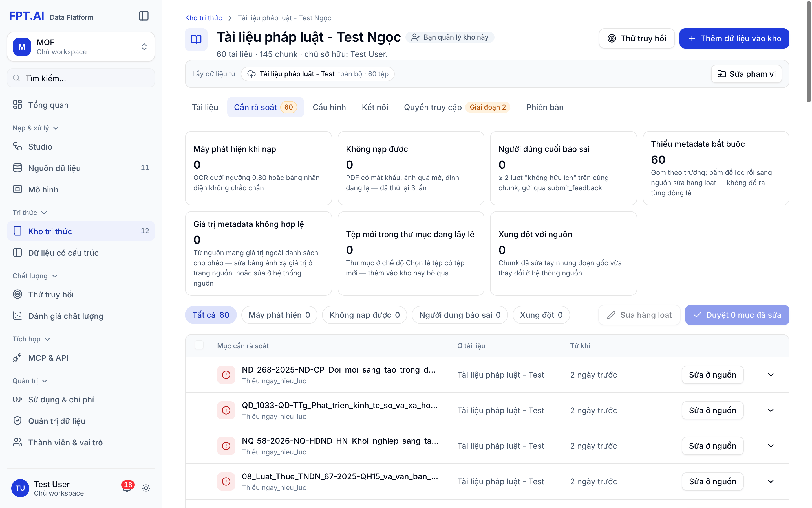Open MOF workspace switcher dropdown
The image size is (812, 508).
(x=81, y=47)
